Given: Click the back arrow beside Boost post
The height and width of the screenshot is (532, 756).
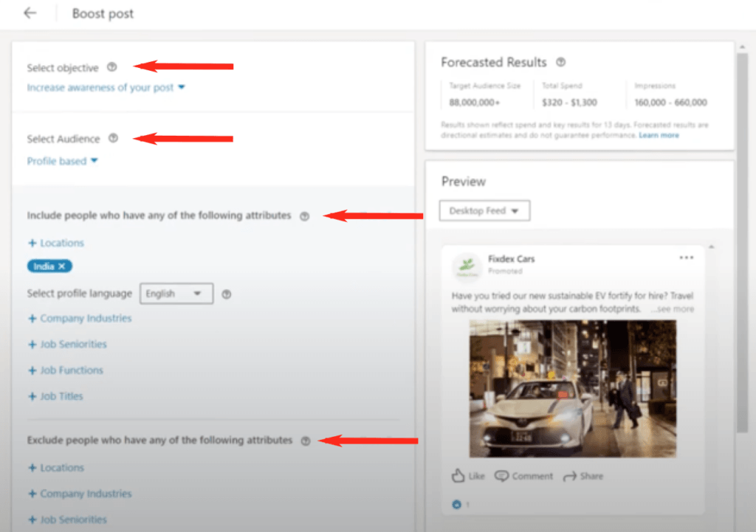Looking at the screenshot, I should coord(30,13).
